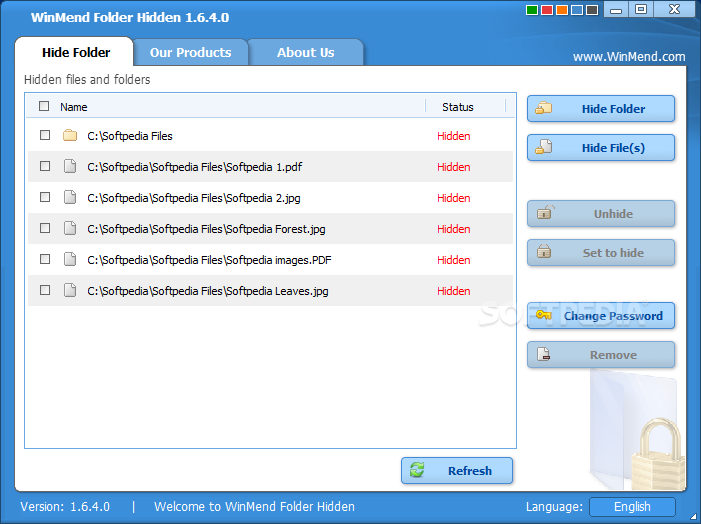The height and width of the screenshot is (524, 701).
Task: Click the red color theme swatch
Action: tap(547, 10)
